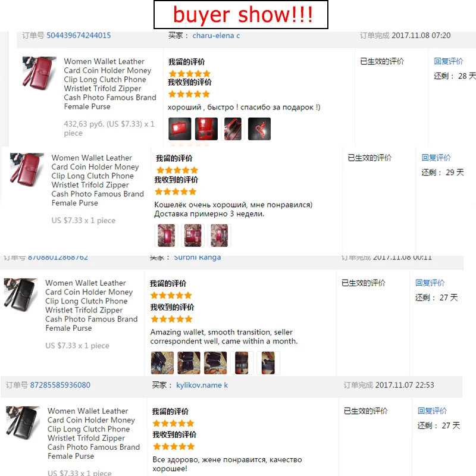Click black wallet product image in last order
Screen dimensions: 476x476
(x=23, y=423)
